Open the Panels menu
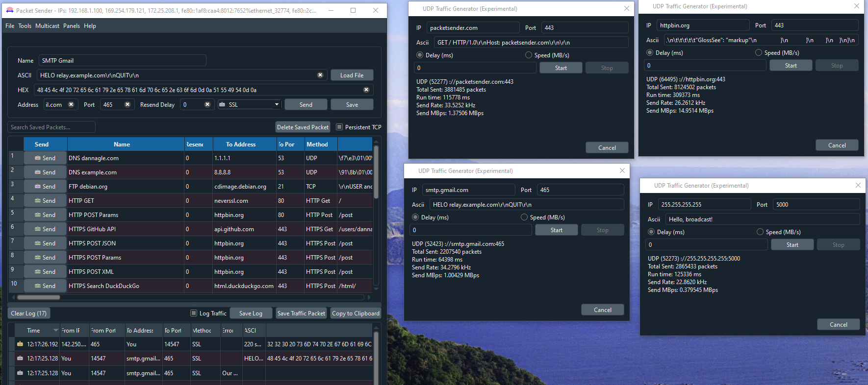 [72, 26]
